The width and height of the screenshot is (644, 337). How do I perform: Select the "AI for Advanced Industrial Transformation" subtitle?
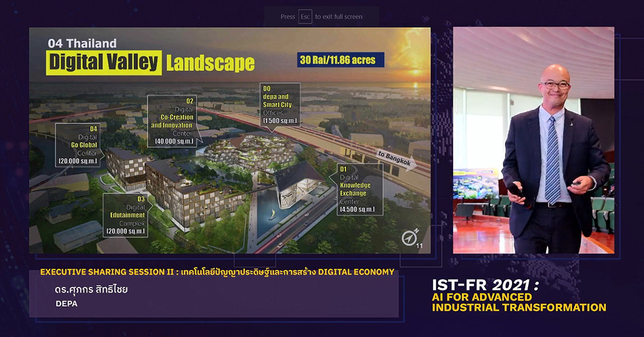click(519, 302)
